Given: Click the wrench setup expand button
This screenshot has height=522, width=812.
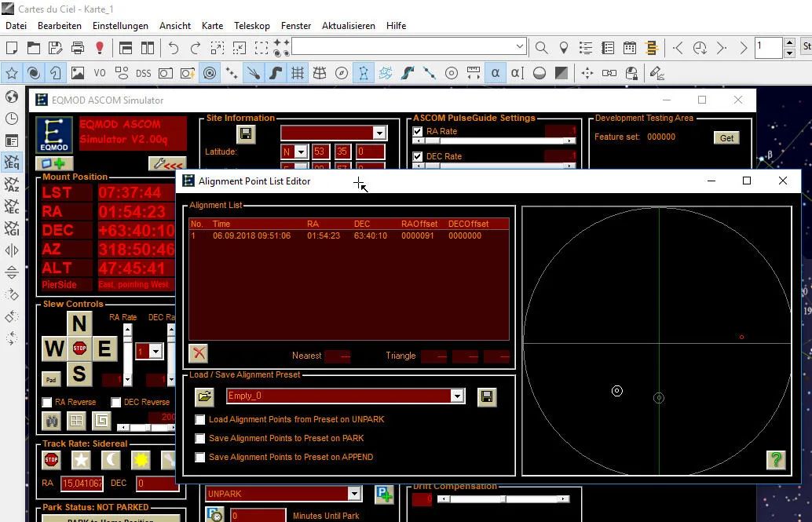Looking at the screenshot, I should [x=166, y=164].
